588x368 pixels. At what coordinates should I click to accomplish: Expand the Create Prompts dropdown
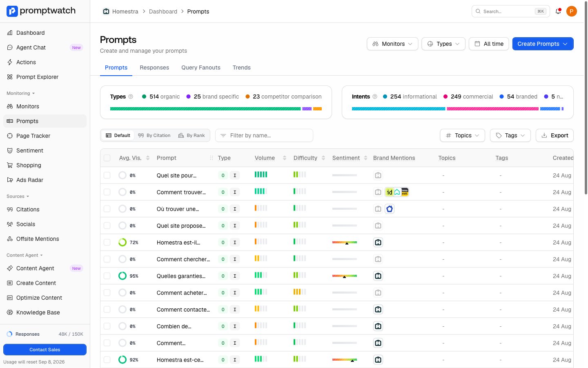(x=543, y=44)
